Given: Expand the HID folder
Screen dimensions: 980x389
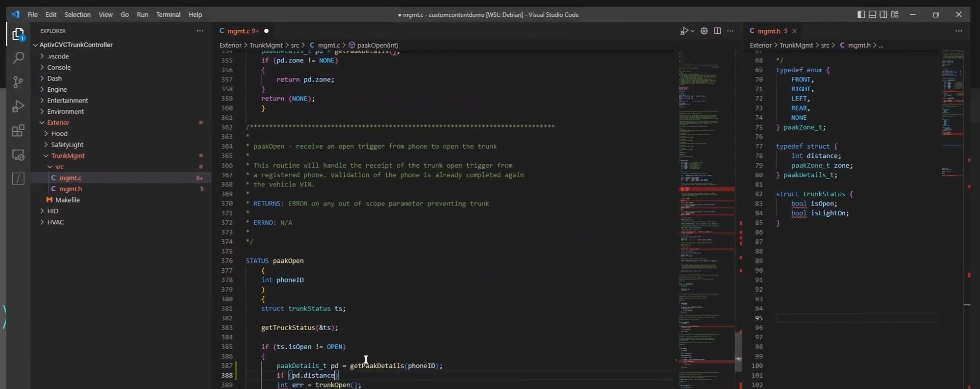Looking at the screenshot, I should click(53, 211).
